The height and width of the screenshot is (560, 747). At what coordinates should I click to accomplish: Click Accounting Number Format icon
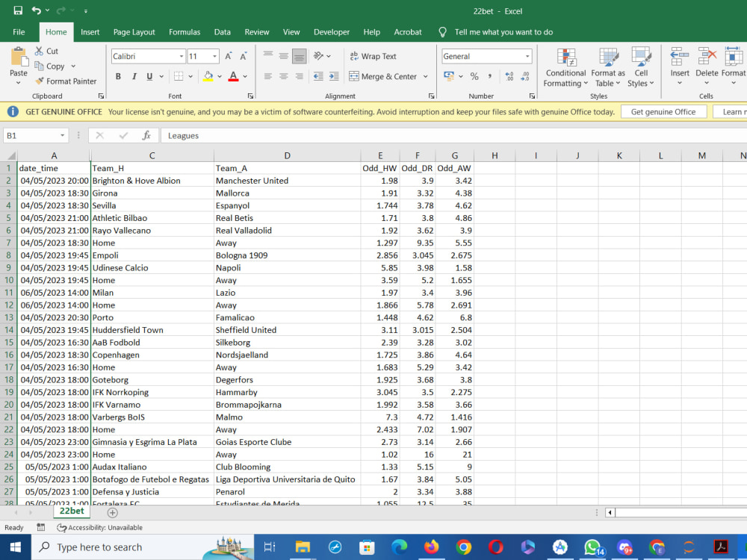pos(449,76)
